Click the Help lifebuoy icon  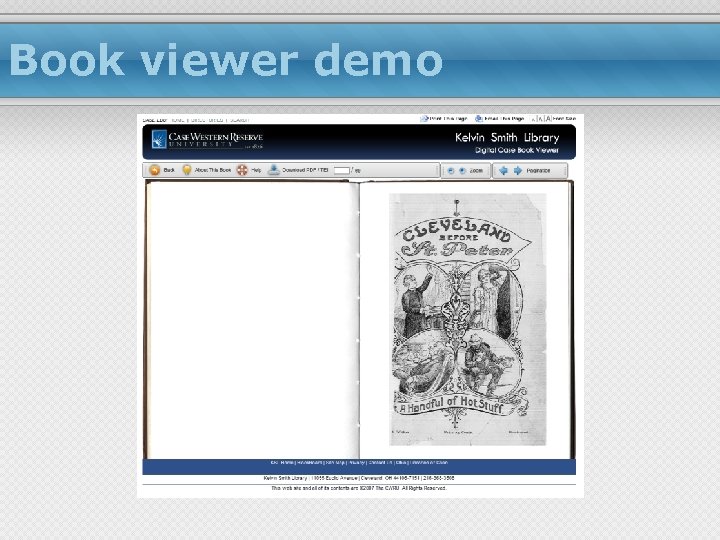[242, 170]
